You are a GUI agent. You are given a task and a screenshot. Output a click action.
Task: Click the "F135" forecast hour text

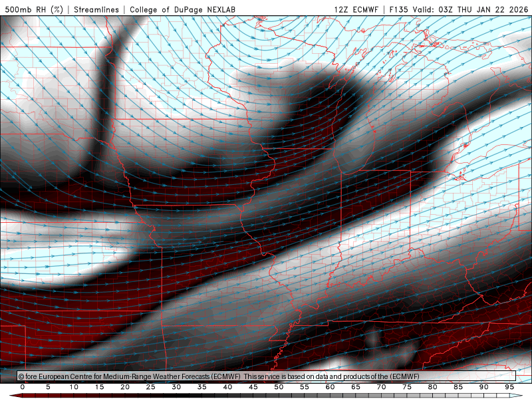coord(398,9)
